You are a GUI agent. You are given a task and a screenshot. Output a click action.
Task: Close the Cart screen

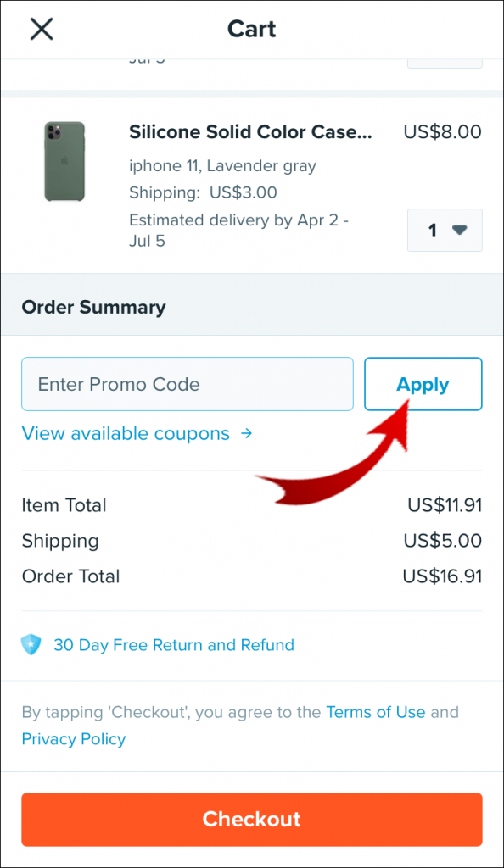pos(41,29)
